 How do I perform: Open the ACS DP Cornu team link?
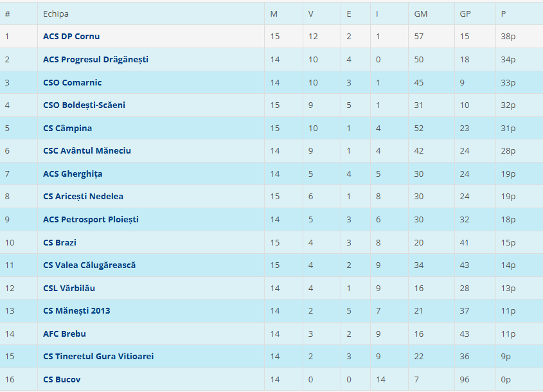71,37
